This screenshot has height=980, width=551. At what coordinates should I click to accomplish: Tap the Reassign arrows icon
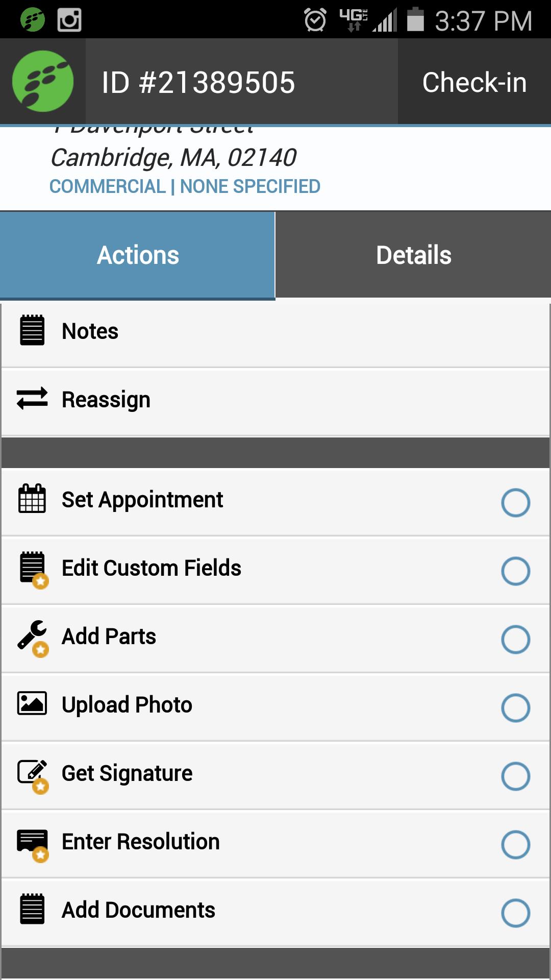pyautogui.click(x=32, y=399)
